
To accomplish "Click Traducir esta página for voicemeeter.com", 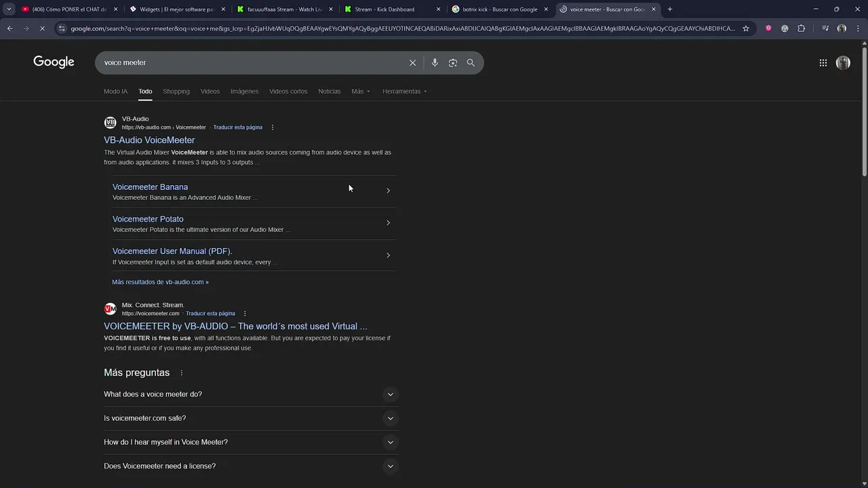I will pyautogui.click(x=210, y=314).
